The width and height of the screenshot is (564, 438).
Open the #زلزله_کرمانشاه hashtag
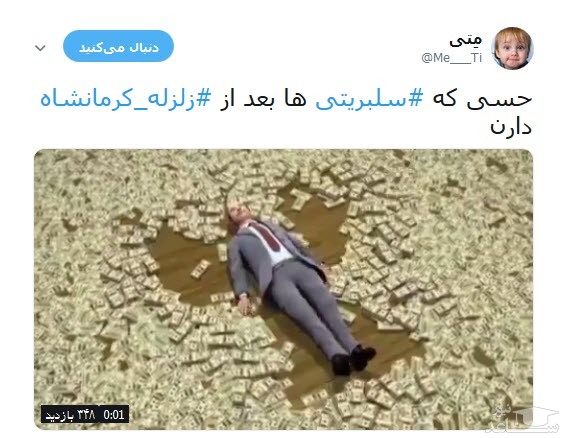coord(125,99)
